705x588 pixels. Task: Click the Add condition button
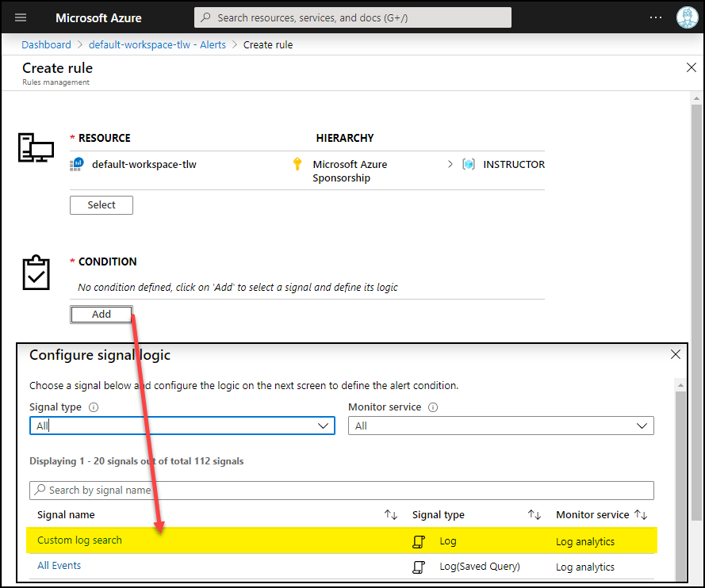(102, 315)
